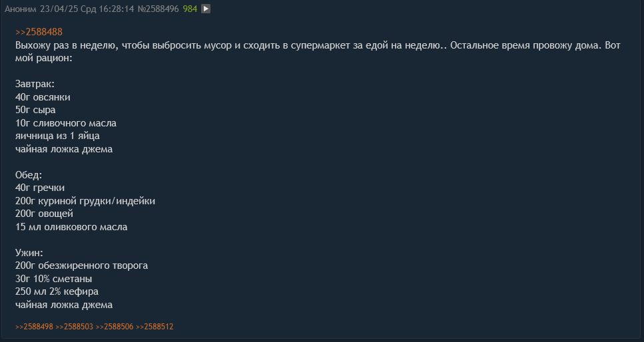Click the green 984 counter
Screen dimensions: 644x342
pos(190,9)
